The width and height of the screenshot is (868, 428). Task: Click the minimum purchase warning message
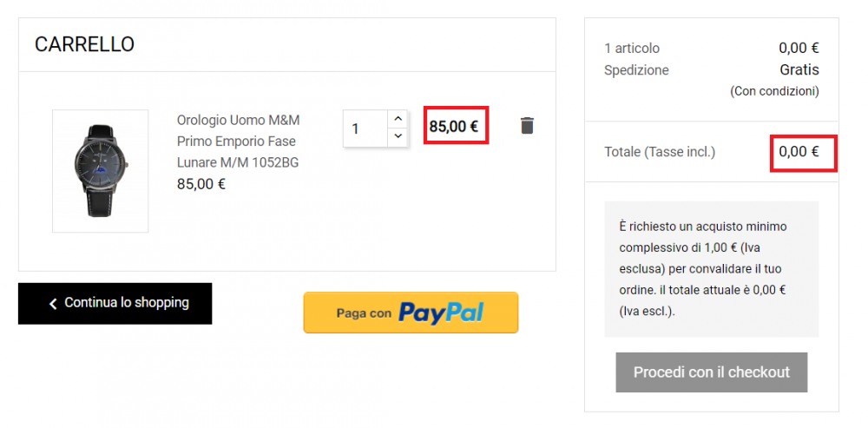click(711, 268)
